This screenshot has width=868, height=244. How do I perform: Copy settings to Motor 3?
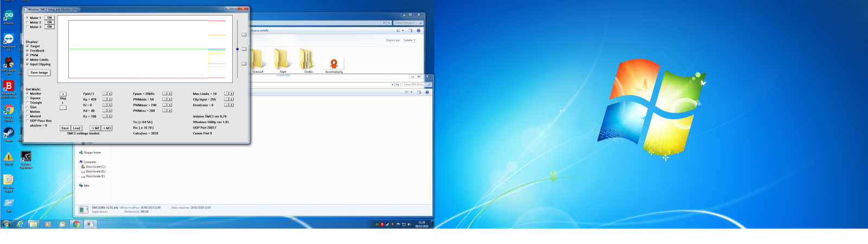106,128
